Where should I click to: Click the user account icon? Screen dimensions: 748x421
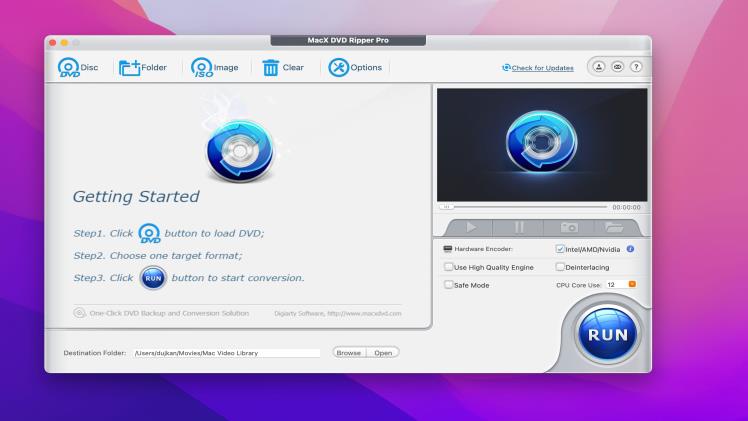tap(598, 67)
